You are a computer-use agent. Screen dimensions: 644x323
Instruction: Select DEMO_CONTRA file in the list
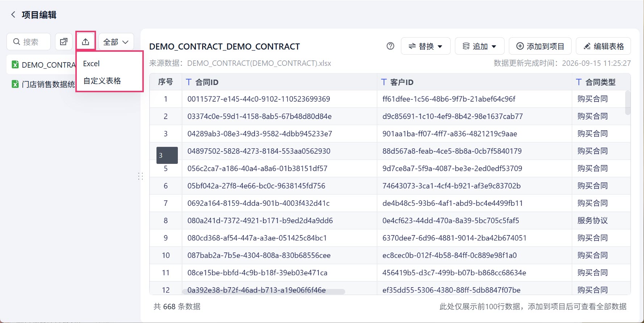[41, 65]
